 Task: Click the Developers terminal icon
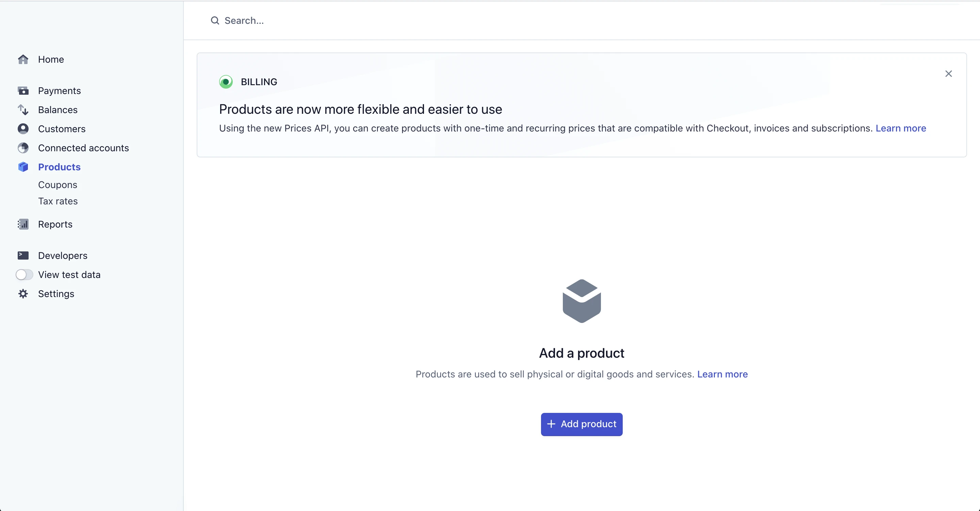pyautogui.click(x=23, y=255)
